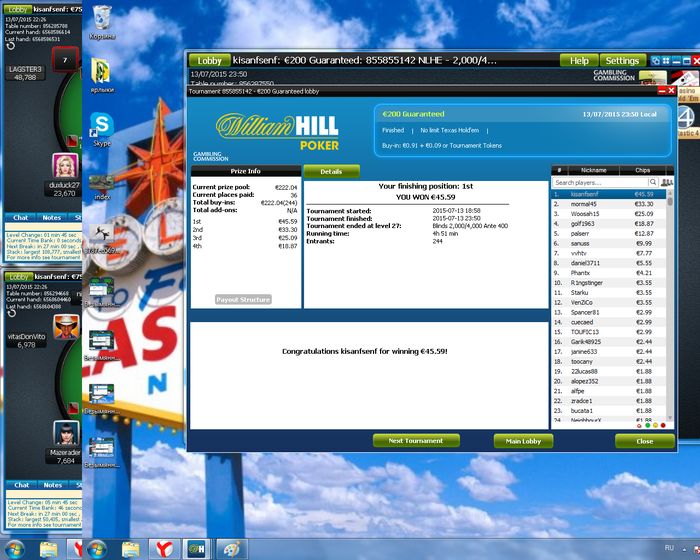Select player row Starku
This screenshot has width=700, height=560.
click(609, 293)
